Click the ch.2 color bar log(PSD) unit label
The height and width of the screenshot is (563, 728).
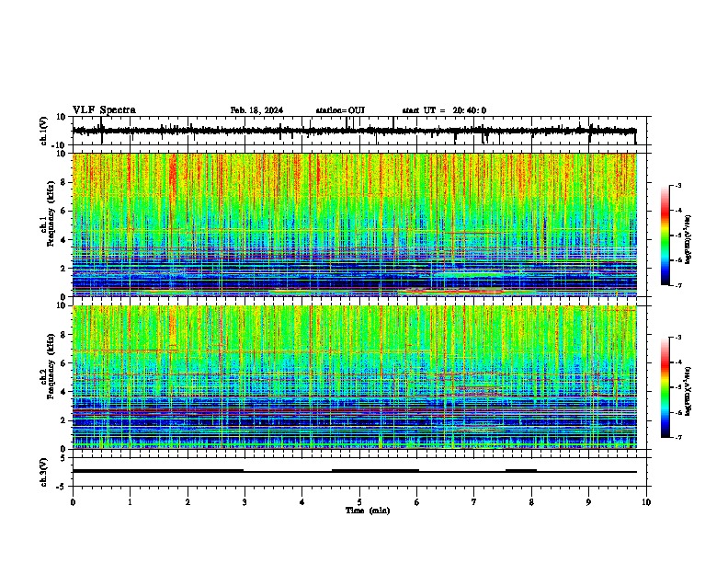(688, 391)
